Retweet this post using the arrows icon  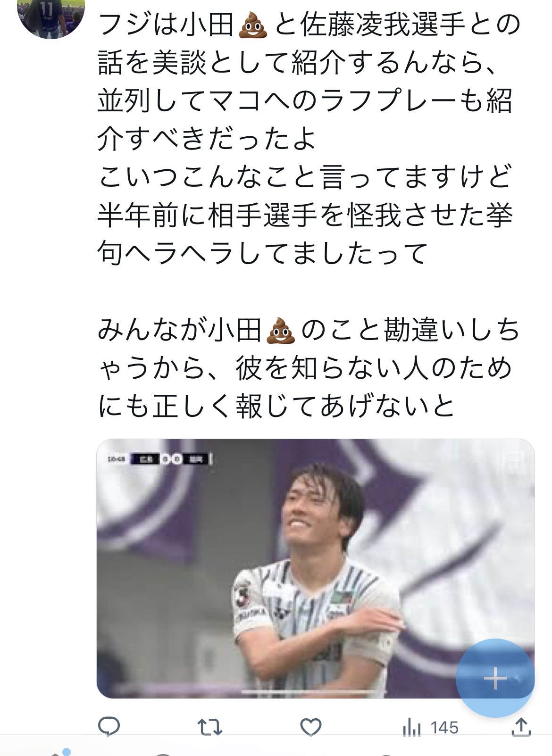pos(209,727)
